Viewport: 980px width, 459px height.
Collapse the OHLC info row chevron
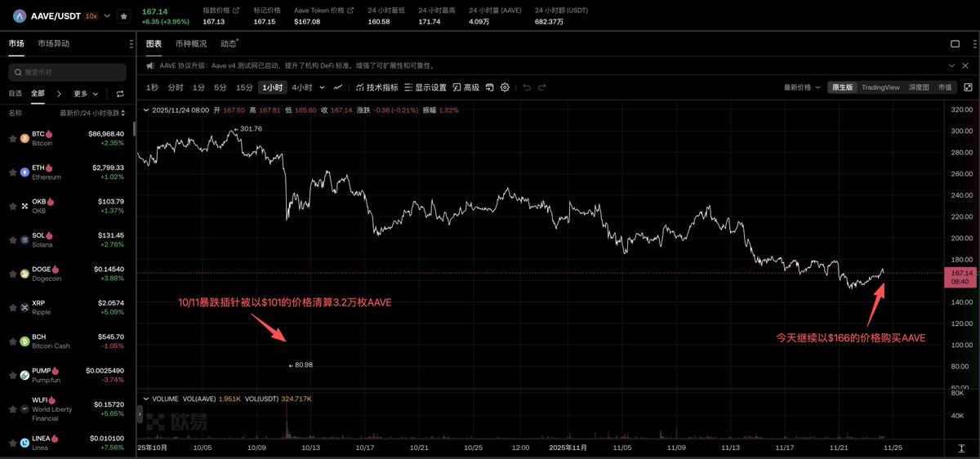tap(146, 109)
